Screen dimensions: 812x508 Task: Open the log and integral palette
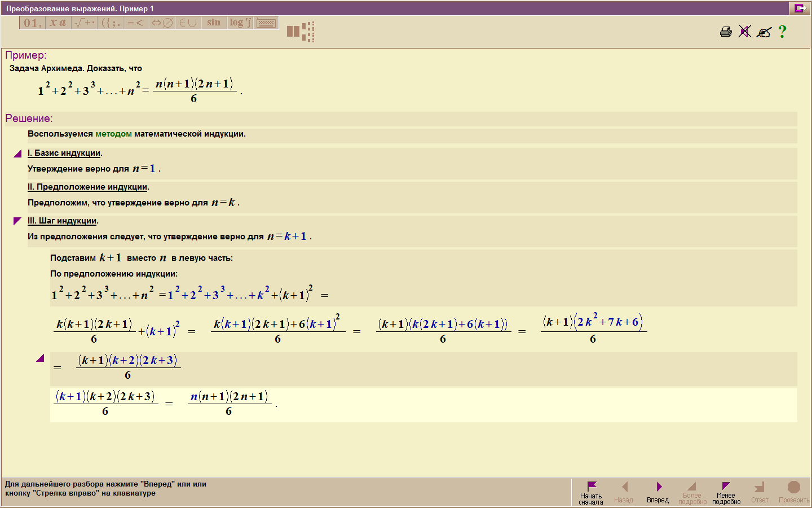(240, 23)
